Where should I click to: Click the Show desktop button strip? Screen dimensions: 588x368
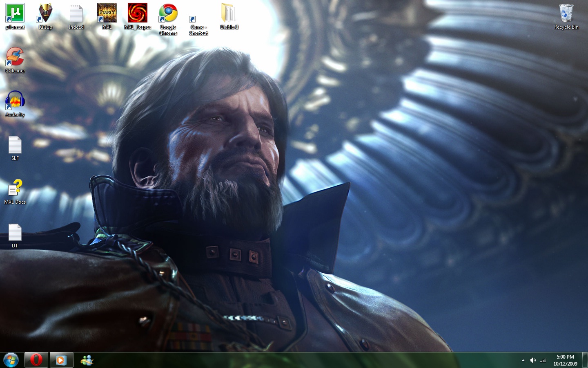pyautogui.click(x=585, y=360)
